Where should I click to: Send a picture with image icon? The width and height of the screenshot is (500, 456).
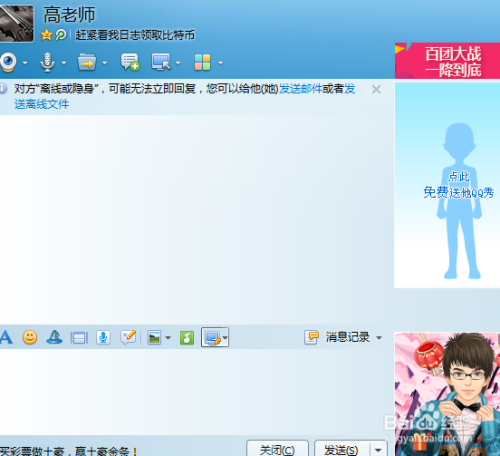154,338
